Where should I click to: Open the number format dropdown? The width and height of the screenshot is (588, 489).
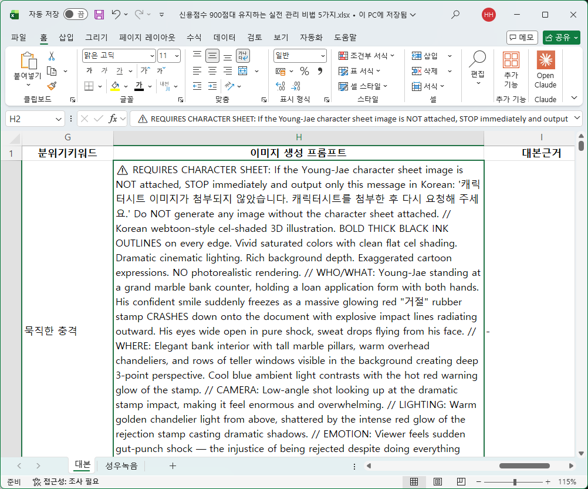(x=322, y=56)
